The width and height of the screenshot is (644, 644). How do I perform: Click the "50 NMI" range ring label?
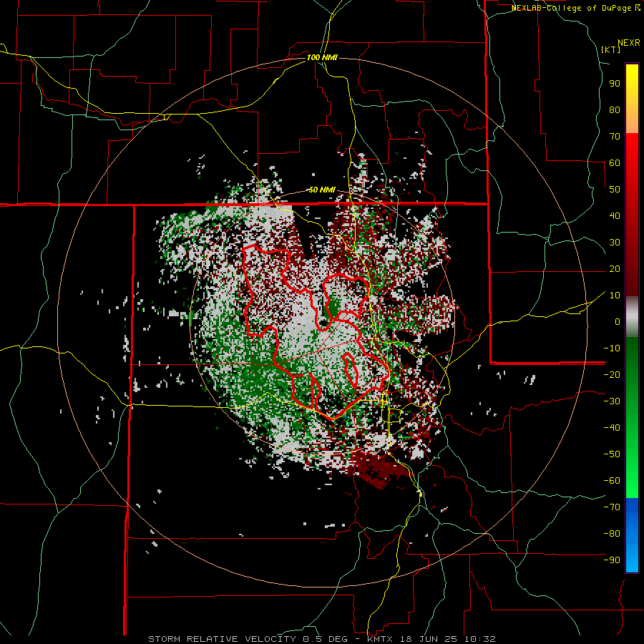tap(322, 190)
